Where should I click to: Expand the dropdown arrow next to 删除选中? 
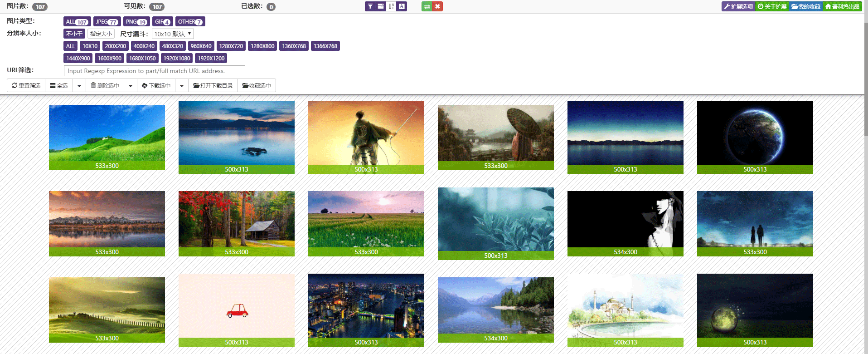pyautogui.click(x=130, y=85)
